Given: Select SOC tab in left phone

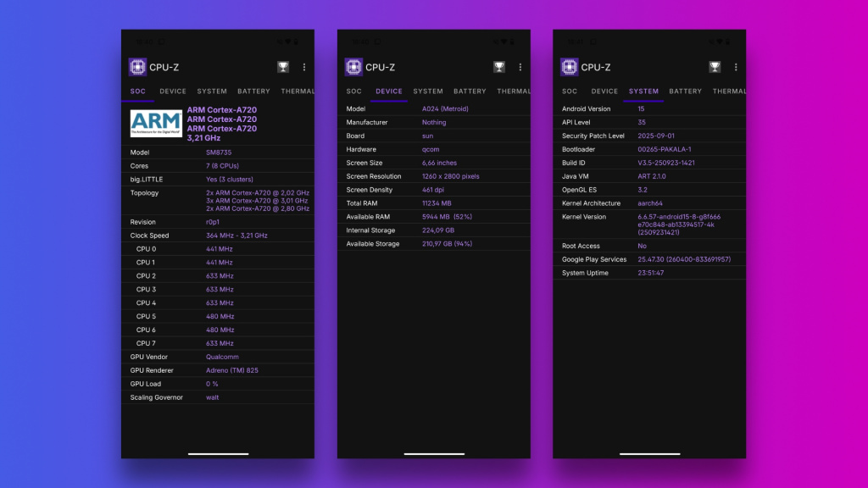Looking at the screenshot, I should [x=138, y=91].
